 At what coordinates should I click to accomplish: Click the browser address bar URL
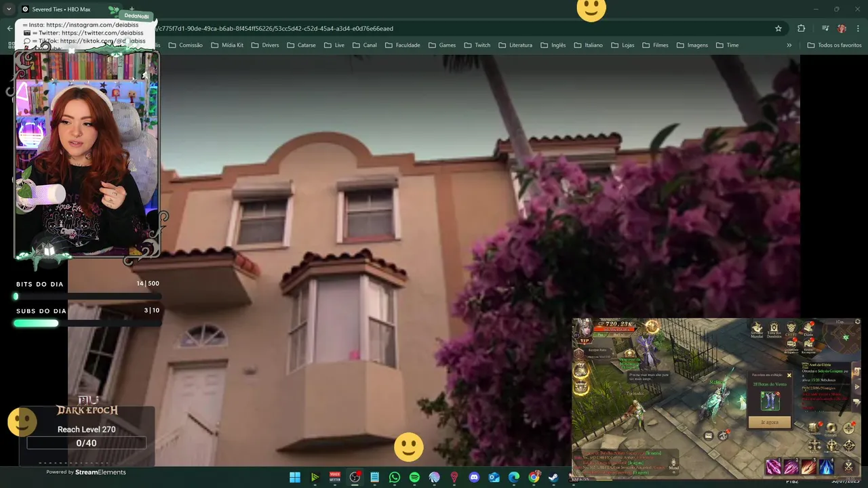[x=275, y=28]
